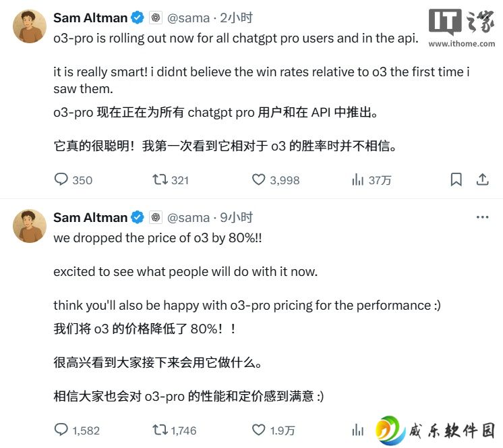Screen dimensions: 503x448
Task: Open the Sam Altman name on first tweet
Action: 90,18
